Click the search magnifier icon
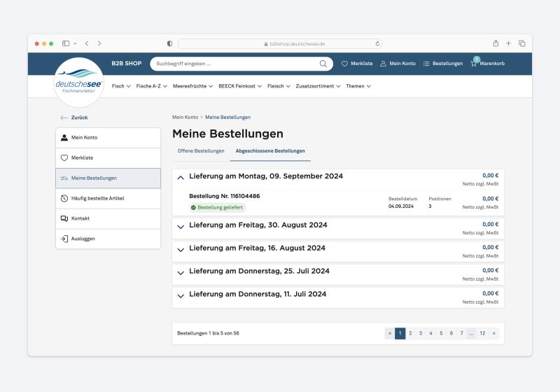Image resolution: width=560 pixels, height=392 pixels. pos(323,64)
